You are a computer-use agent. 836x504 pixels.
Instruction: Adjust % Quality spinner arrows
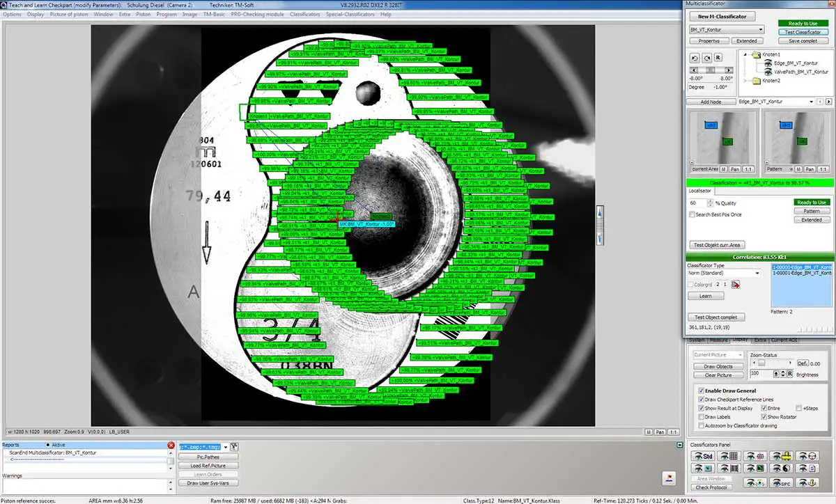point(710,203)
